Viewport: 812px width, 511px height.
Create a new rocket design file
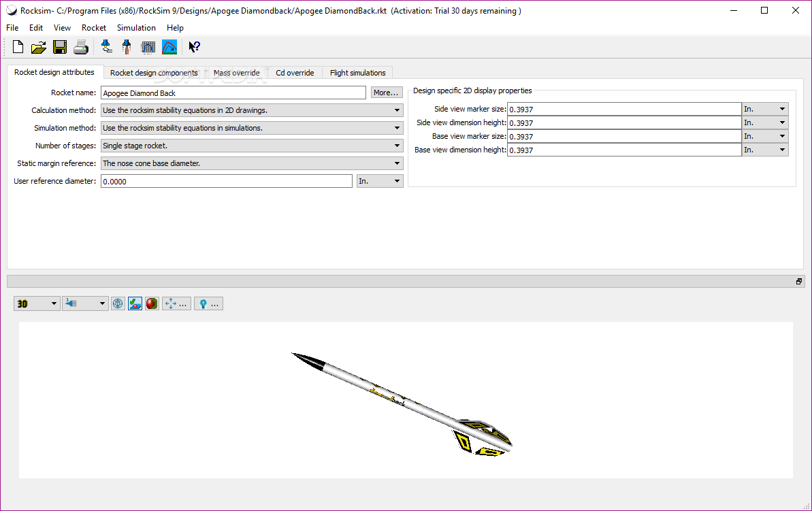pyautogui.click(x=18, y=47)
